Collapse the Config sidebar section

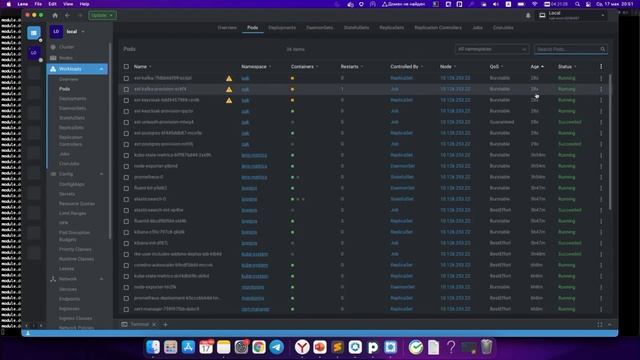point(101,174)
